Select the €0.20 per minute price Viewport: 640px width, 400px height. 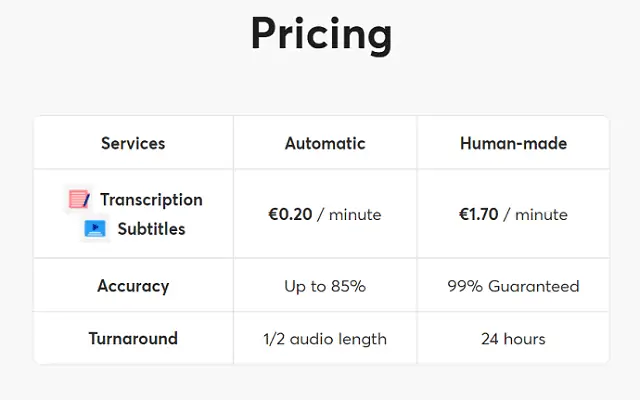[325, 214]
